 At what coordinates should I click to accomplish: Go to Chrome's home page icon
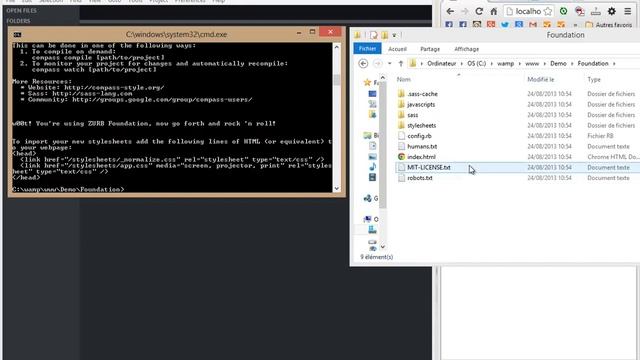494,11
